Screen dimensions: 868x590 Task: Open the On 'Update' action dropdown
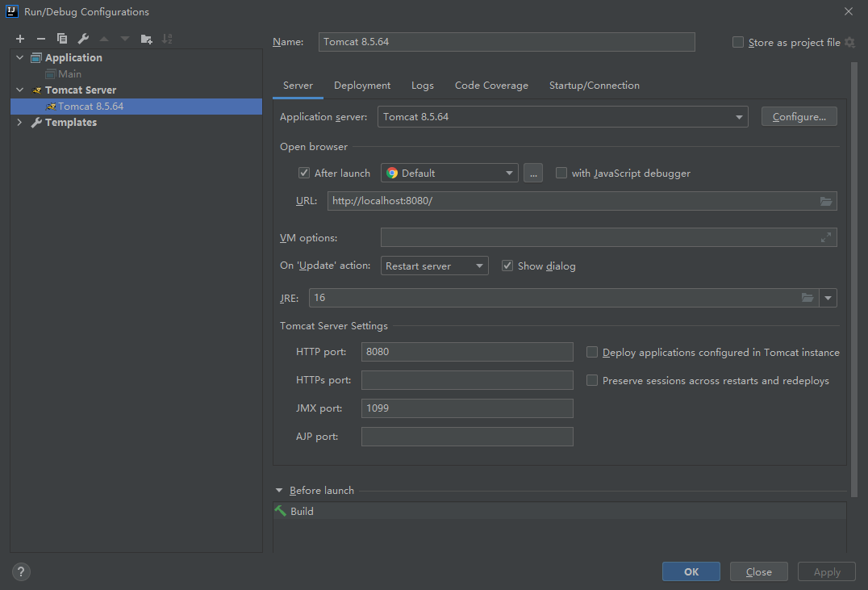point(435,266)
